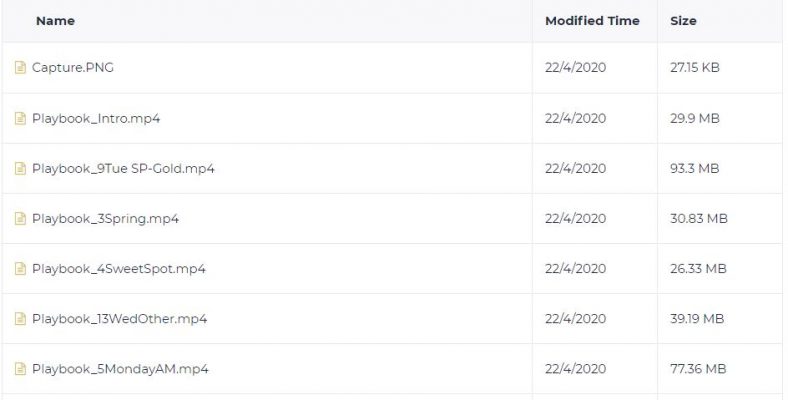
Task: Select Playbook_13WedOther.mp4 file name
Action: (x=120, y=319)
